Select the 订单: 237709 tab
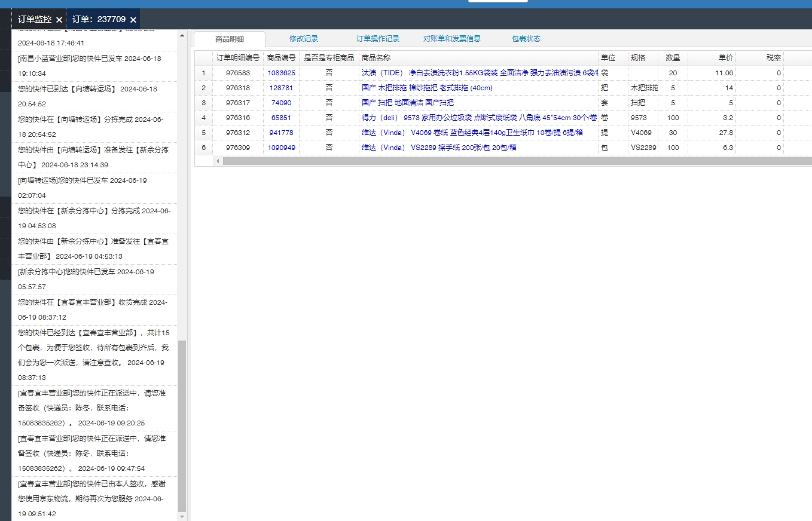Viewport: 812px width, 521px height. pos(99,19)
